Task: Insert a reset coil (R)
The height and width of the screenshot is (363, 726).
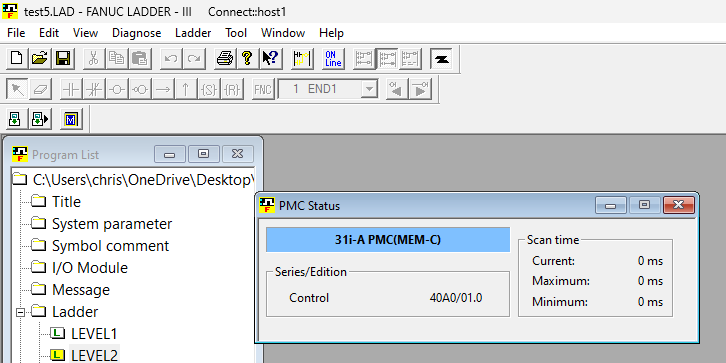Action: click(x=232, y=89)
